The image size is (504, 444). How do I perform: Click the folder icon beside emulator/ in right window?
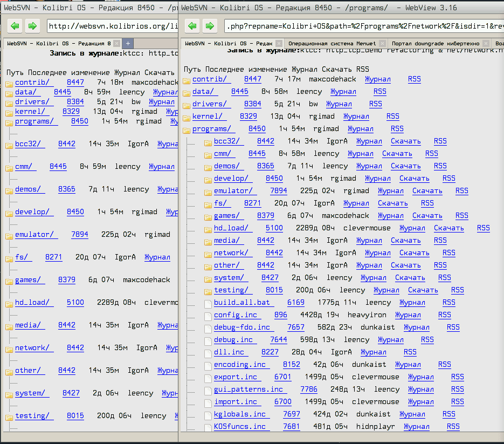209,191
